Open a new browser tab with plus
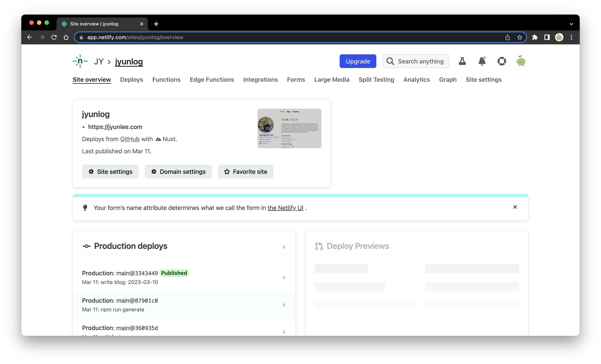 (x=156, y=24)
